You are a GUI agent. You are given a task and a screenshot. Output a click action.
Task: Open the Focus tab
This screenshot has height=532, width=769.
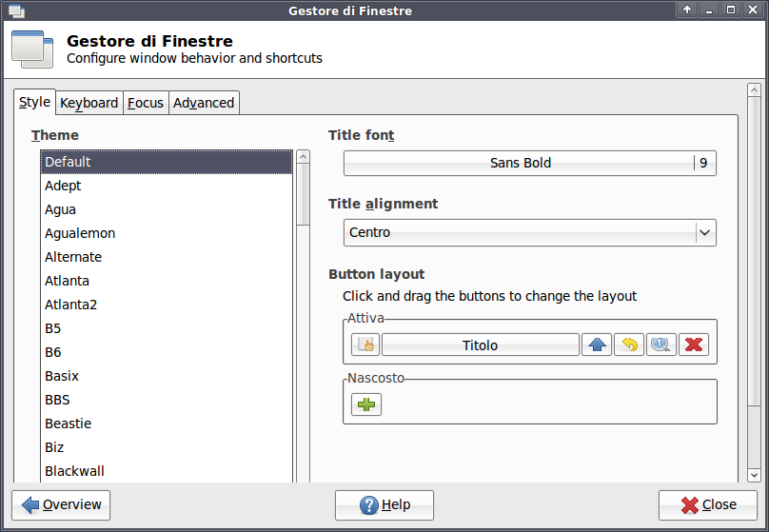(146, 103)
